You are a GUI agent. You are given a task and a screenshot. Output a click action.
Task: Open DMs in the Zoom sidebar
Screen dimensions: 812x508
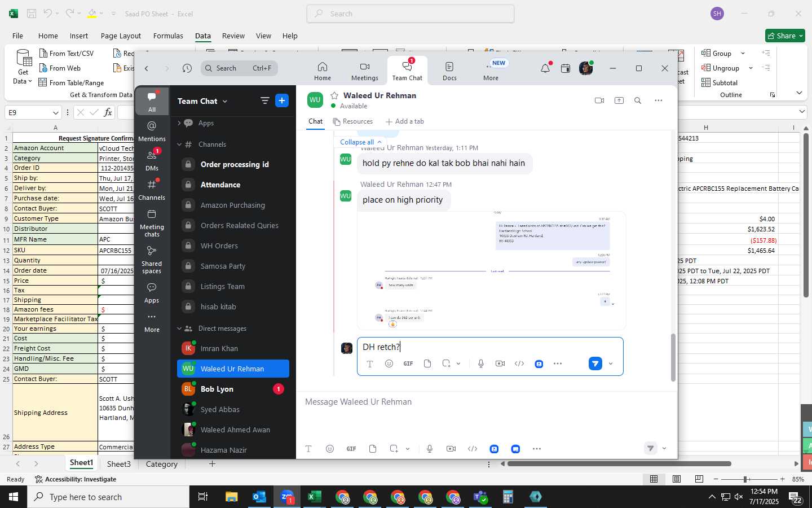pos(152,160)
